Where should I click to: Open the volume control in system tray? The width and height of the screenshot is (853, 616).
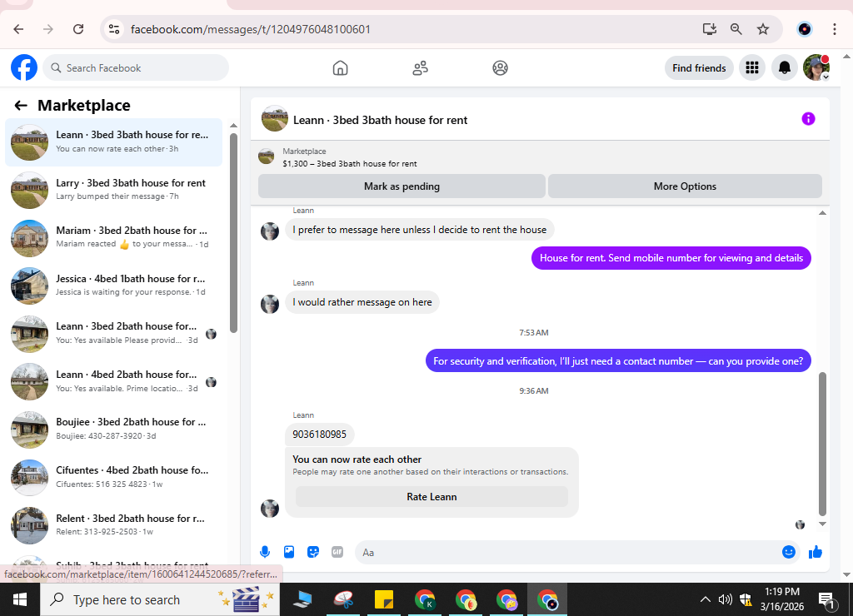pos(725,599)
